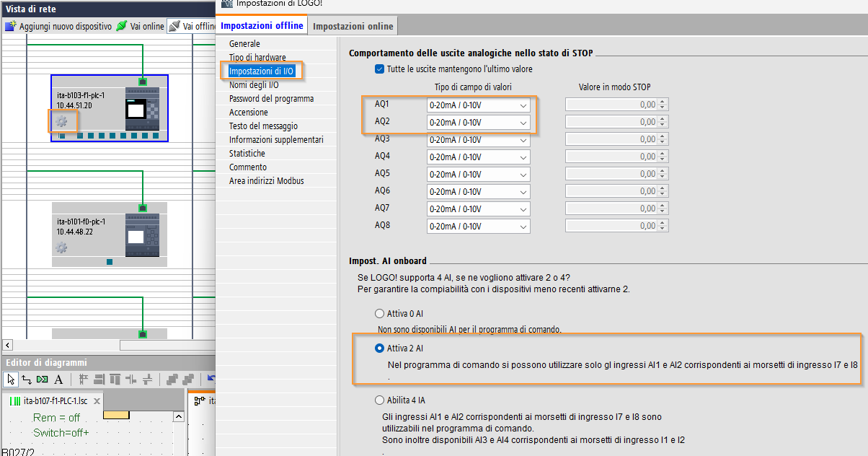Screen dimensions: 868x456
Task: Open settings gear of ita-b103-f1-plc-1 device
Action: pos(61,120)
